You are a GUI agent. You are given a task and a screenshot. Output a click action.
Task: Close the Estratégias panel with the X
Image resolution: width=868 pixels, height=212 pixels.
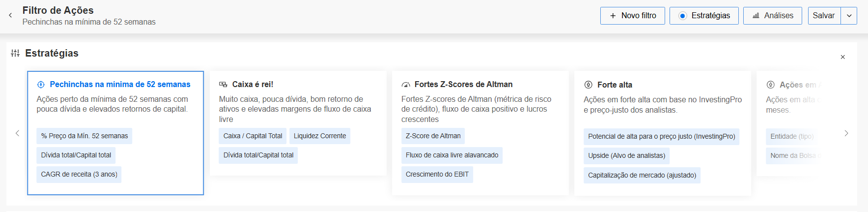click(842, 57)
